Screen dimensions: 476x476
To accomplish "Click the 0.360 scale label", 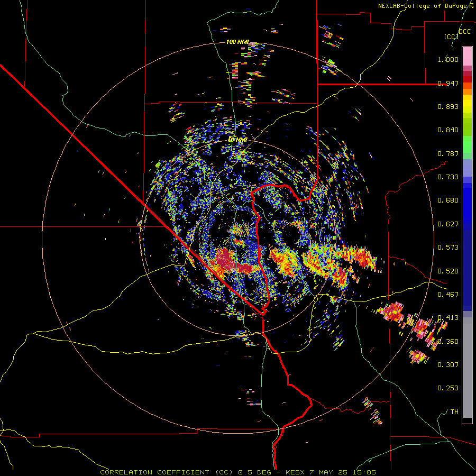I will pyautogui.click(x=448, y=342).
